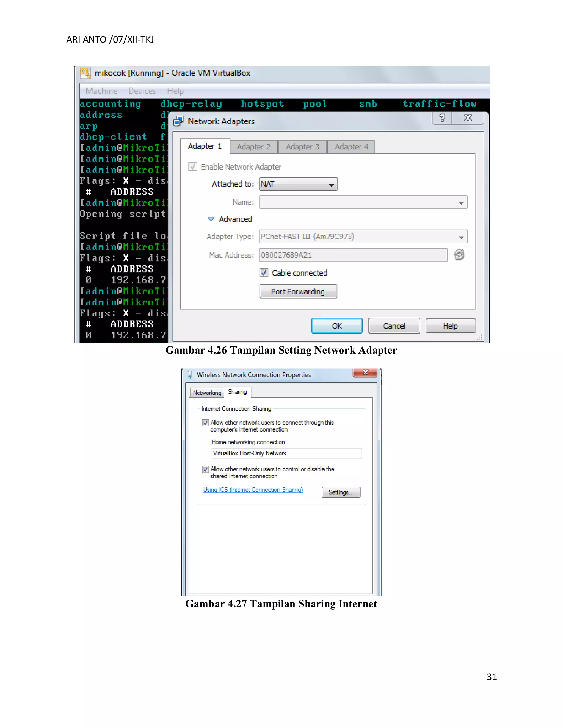Uncheck Allow other users to connect checkbox

205,423
